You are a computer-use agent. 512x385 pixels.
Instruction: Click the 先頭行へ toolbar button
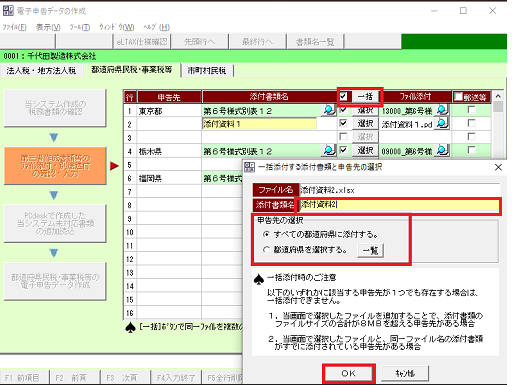199,42
